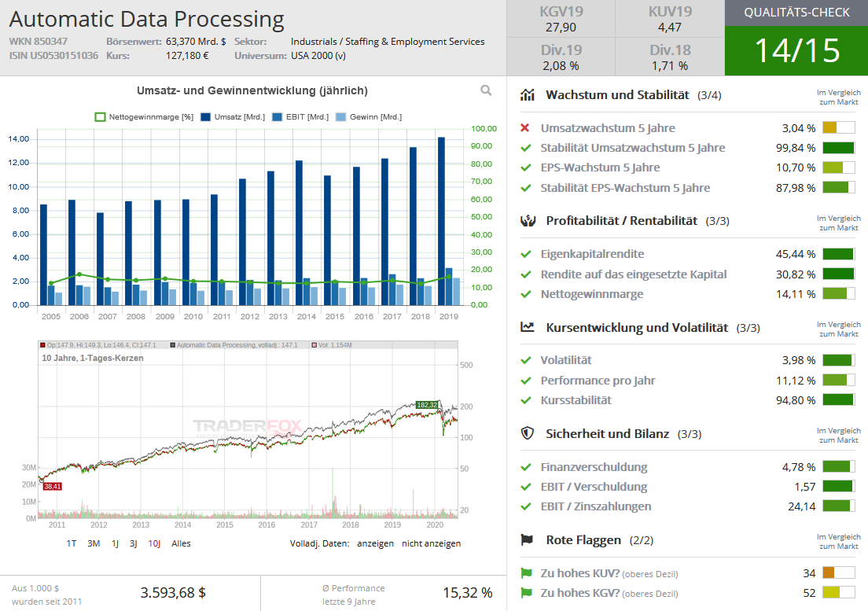
Task: Click the Zu hohes KGV? comparison bar
Action: (x=839, y=592)
